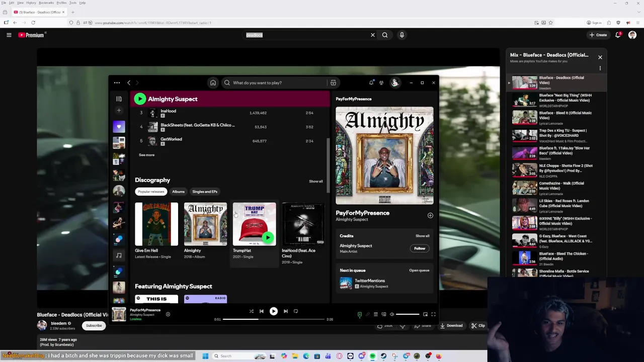This screenshot has width=644, height=362.
Task: Open the Give Em Hell single
Action: (156, 224)
